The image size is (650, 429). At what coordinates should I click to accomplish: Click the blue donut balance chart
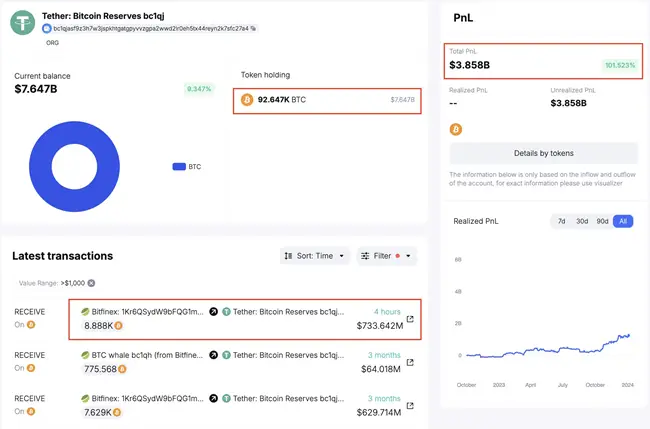click(75, 167)
